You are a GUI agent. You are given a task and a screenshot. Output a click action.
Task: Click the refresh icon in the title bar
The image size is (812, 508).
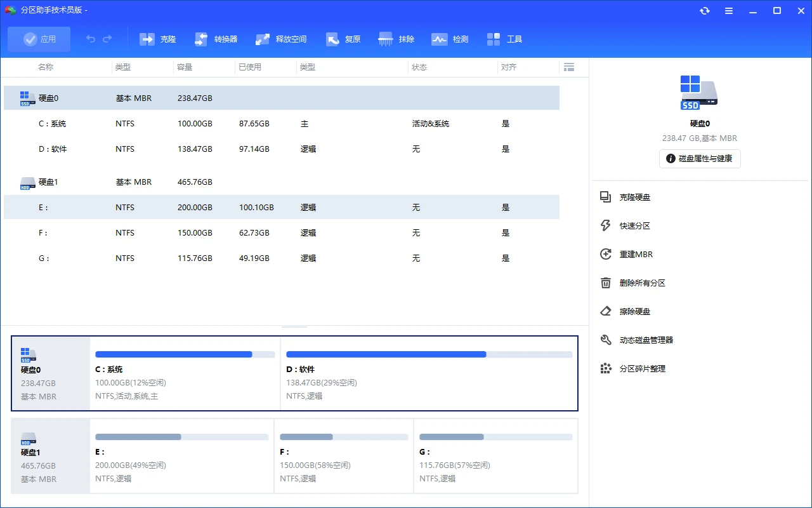pos(704,10)
